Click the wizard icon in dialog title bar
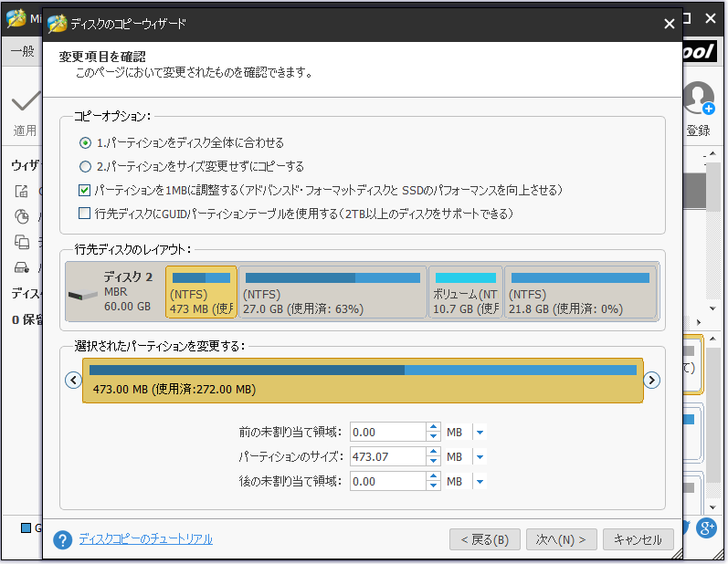 [x=58, y=23]
